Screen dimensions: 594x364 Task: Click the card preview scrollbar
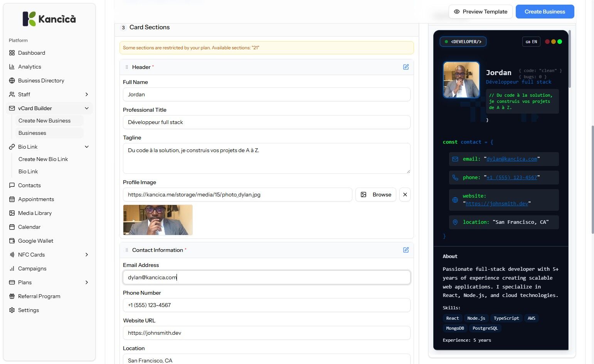pos(570,60)
